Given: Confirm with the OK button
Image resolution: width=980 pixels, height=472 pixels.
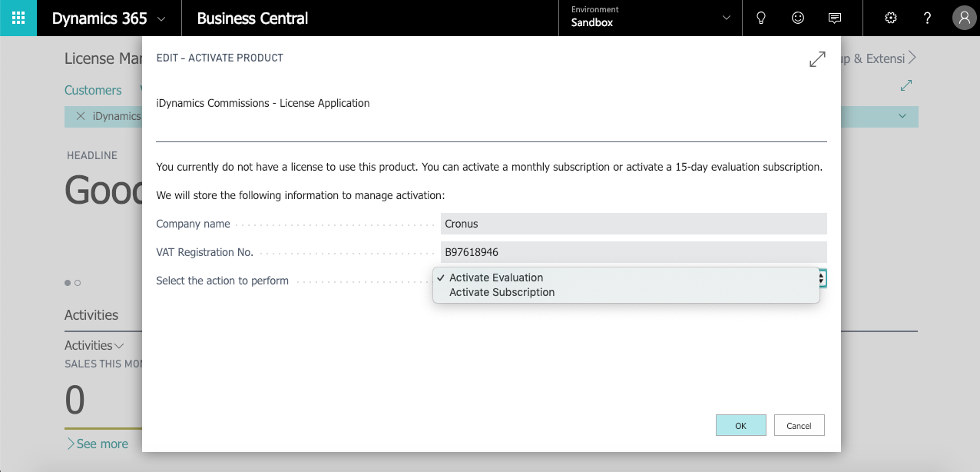Looking at the screenshot, I should [x=741, y=425].
